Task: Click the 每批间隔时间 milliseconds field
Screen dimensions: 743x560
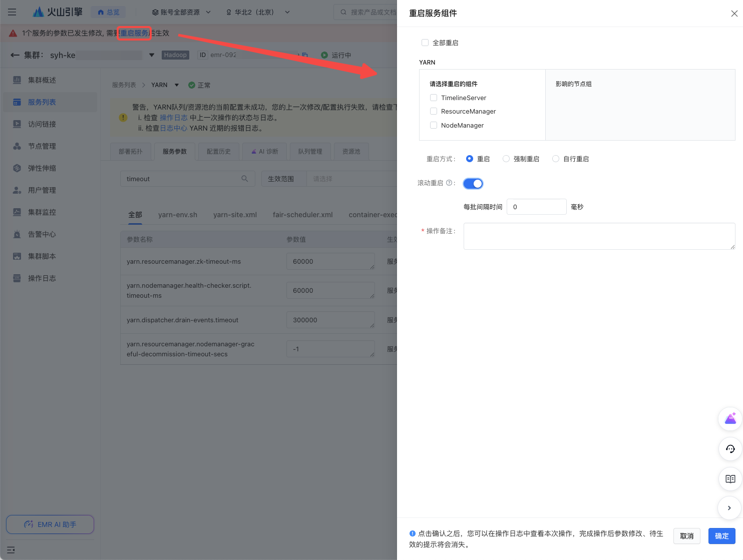Action: [x=537, y=207]
